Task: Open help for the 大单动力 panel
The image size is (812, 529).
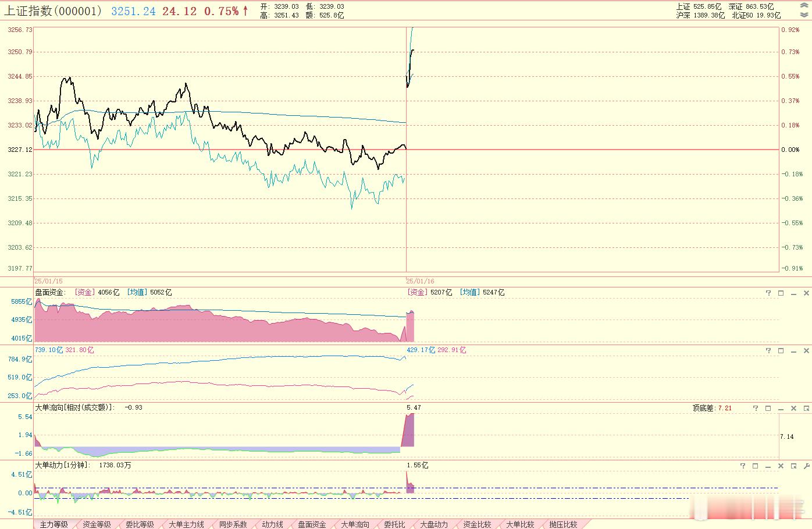Action: pyautogui.click(x=743, y=466)
